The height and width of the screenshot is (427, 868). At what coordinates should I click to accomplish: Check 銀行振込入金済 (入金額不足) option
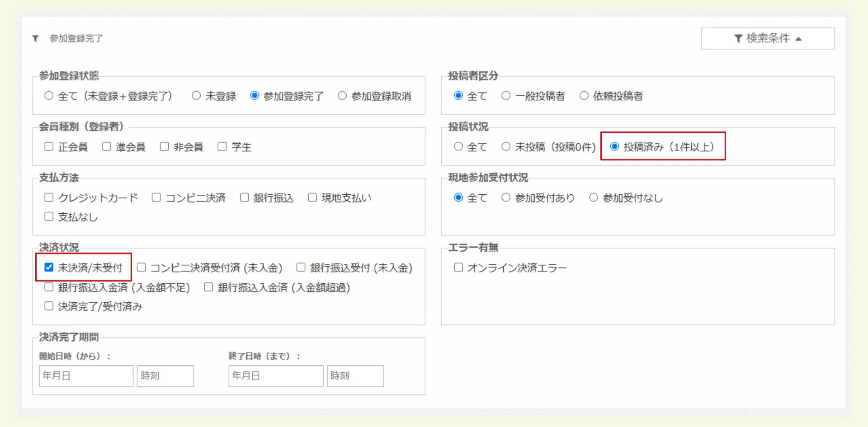49,286
